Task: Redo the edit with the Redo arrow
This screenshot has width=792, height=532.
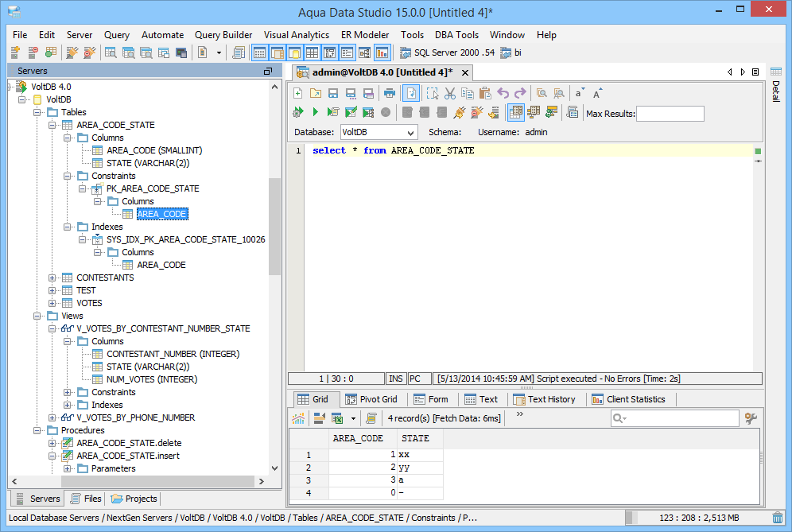Action: (x=520, y=94)
